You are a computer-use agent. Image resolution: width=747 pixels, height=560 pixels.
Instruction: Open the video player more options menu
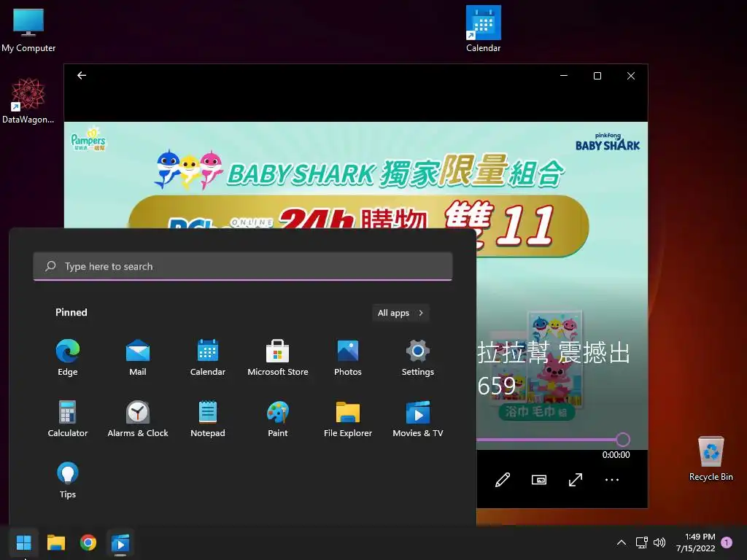click(x=612, y=480)
